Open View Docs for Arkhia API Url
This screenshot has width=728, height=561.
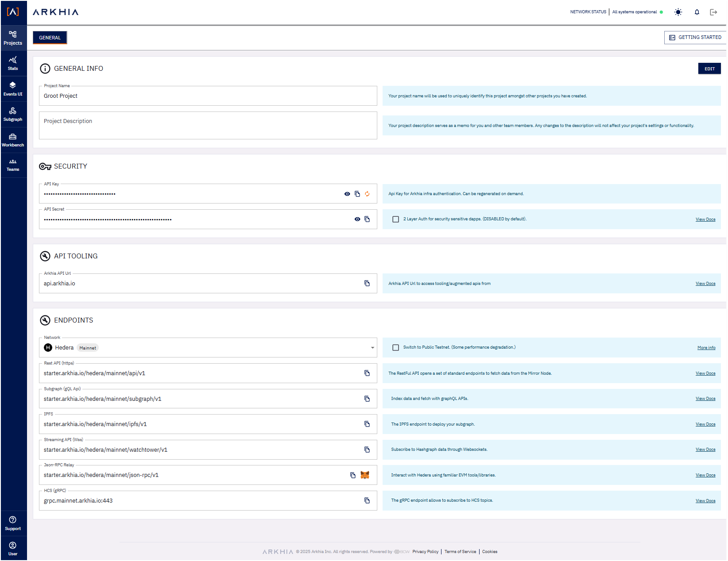705,284
